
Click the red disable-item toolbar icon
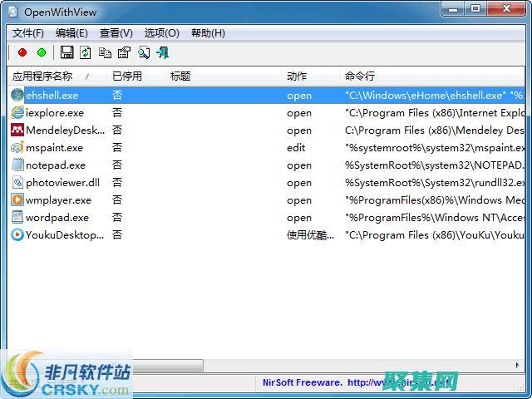tap(22, 52)
